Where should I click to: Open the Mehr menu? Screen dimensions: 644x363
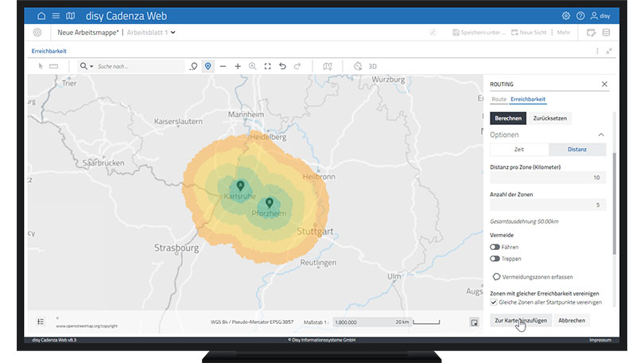(x=561, y=33)
